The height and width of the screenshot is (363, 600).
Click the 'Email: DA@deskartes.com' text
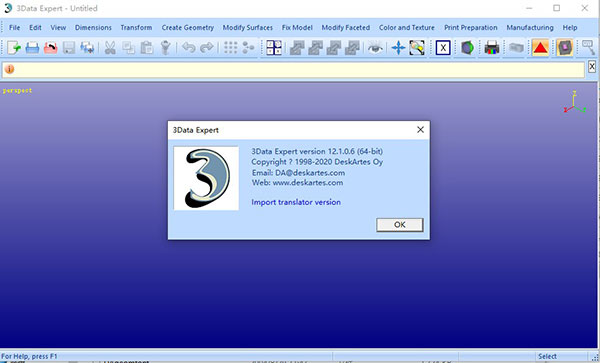click(x=298, y=173)
